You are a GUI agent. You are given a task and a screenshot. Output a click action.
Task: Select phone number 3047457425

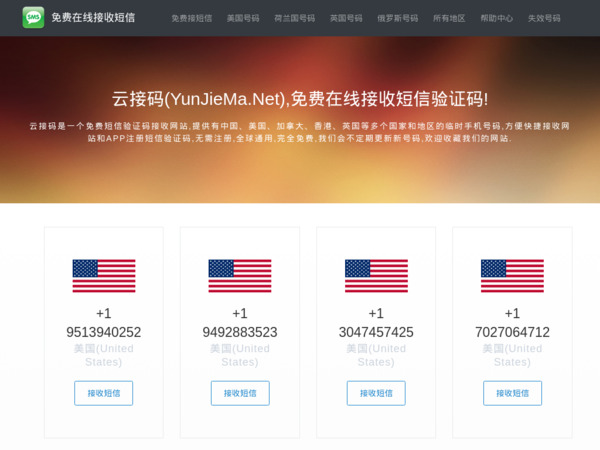[x=376, y=332]
